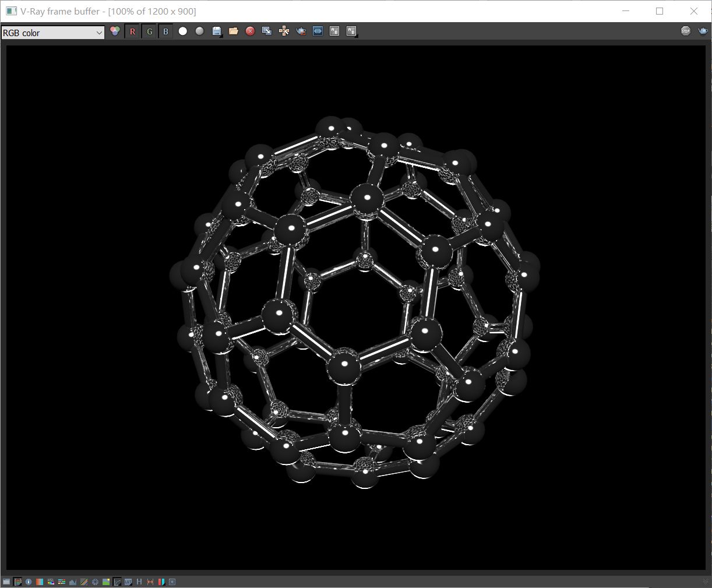Image resolution: width=712 pixels, height=588 pixels.
Task: Toggle the green channel G button
Action: pos(149,31)
